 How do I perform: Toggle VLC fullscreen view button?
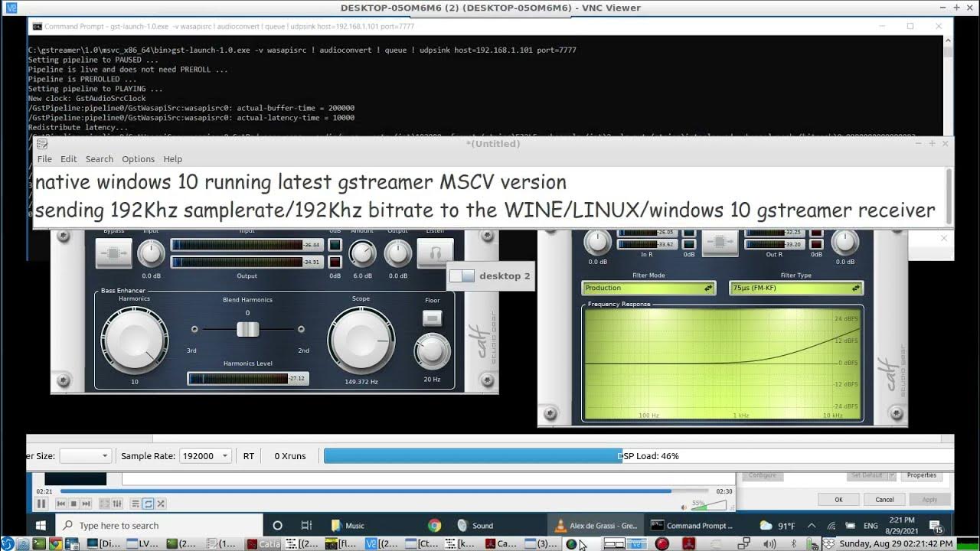(105, 504)
